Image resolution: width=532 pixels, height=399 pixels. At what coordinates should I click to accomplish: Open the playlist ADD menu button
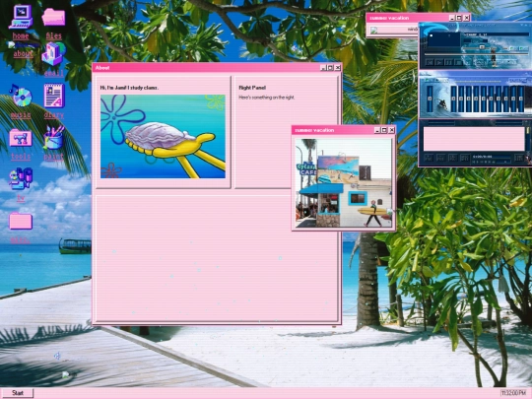click(x=429, y=158)
